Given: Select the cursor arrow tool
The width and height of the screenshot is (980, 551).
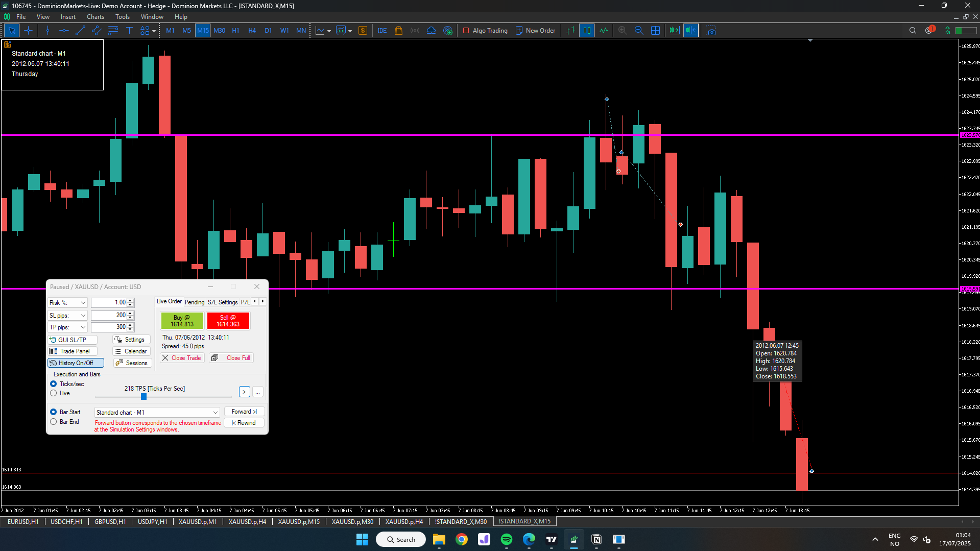Looking at the screenshot, I should (12, 31).
